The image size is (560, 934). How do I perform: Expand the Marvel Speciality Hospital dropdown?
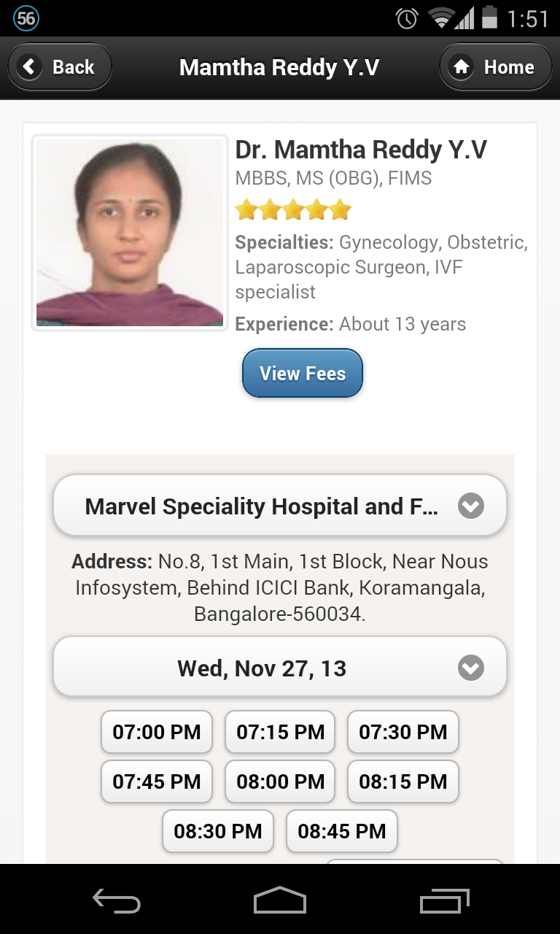pos(280,506)
